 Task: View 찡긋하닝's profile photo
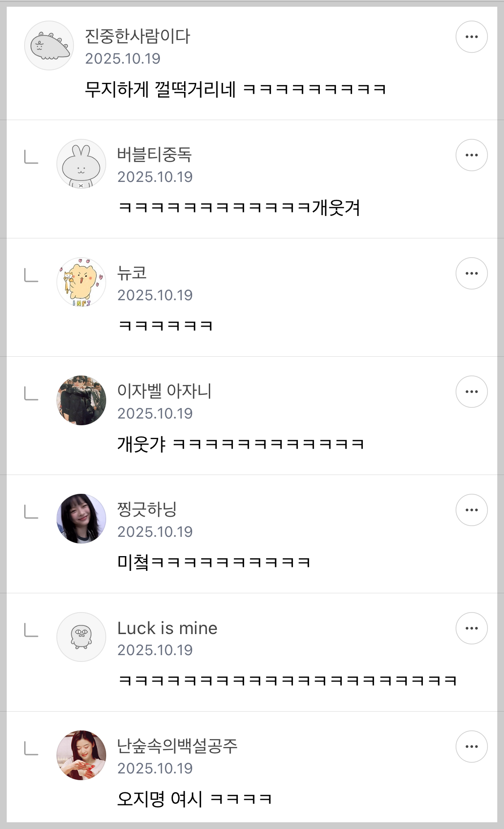click(81, 519)
